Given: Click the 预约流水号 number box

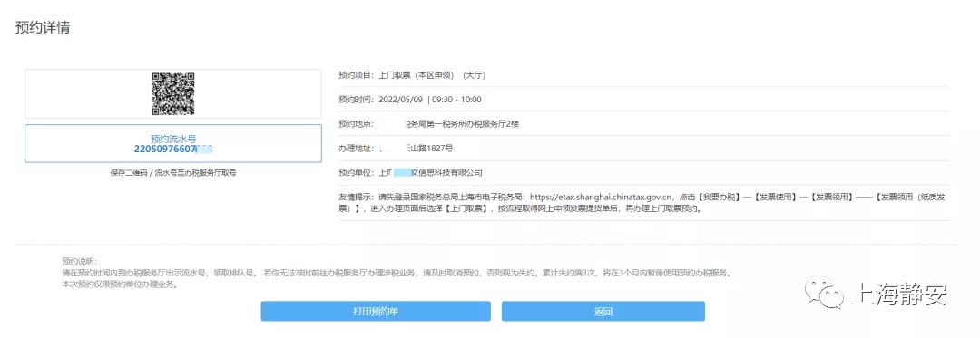Looking at the screenshot, I should 173,143.
